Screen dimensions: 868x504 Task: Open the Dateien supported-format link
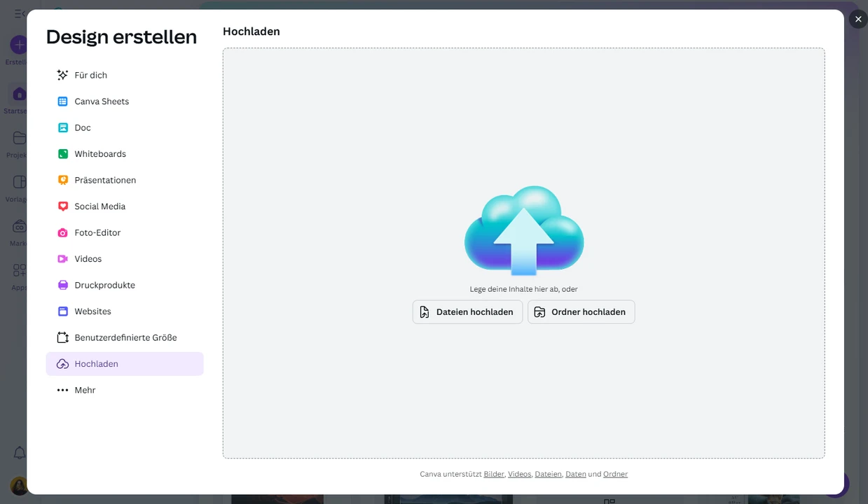548,474
